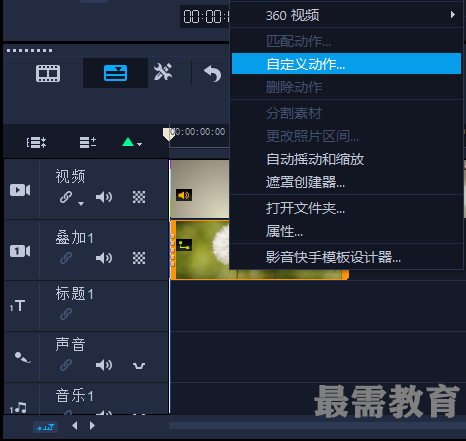Image resolution: width=466 pixels, height=441 pixels.
Task: Select 打开文件夹... menu entry
Action: [347, 208]
